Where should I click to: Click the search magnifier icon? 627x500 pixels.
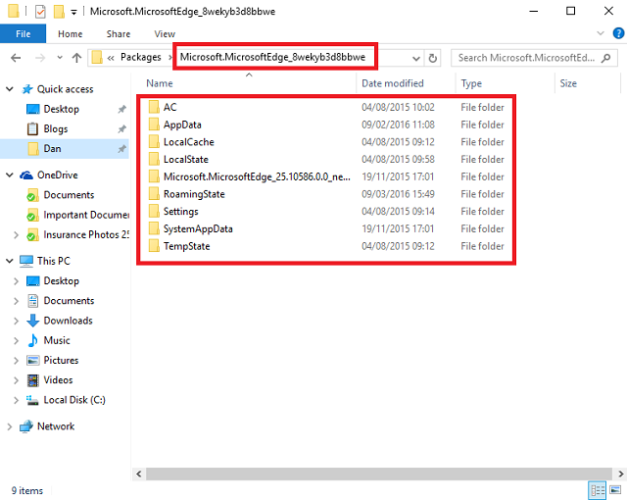[606, 58]
